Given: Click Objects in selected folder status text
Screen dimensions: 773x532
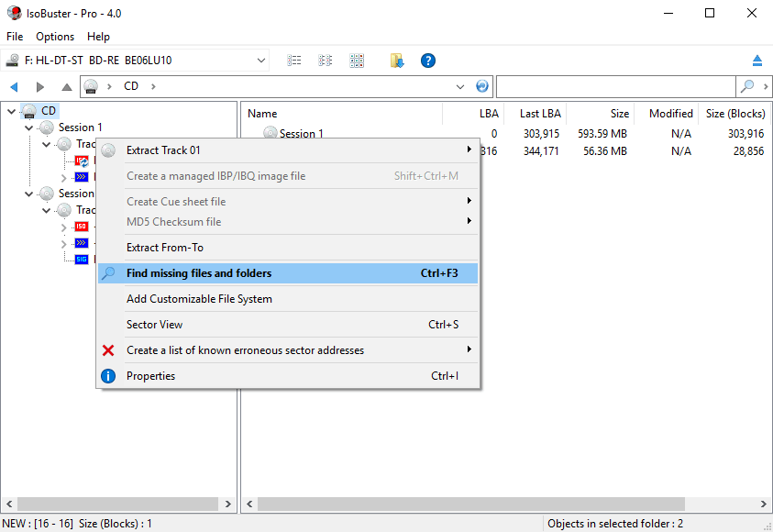Looking at the screenshot, I should 615,524.
